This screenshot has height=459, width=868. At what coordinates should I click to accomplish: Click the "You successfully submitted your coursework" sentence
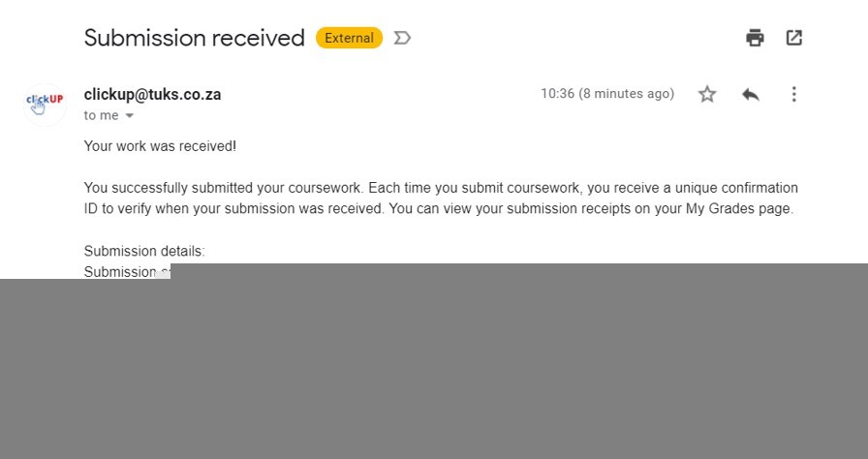click(223, 187)
